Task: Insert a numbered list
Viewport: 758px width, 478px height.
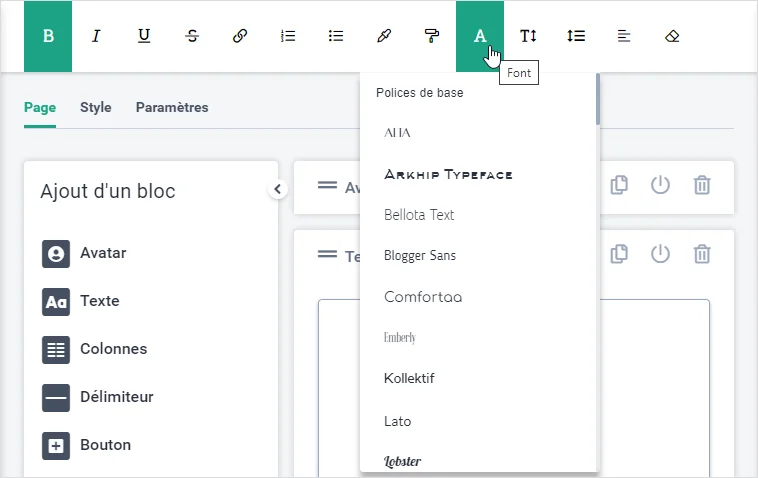Action: [288, 36]
